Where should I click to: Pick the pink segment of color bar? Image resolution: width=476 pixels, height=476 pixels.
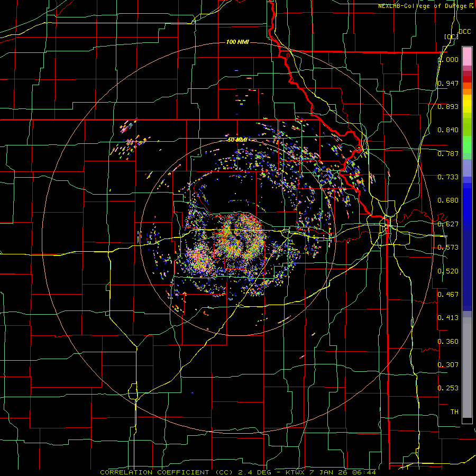(x=467, y=56)
